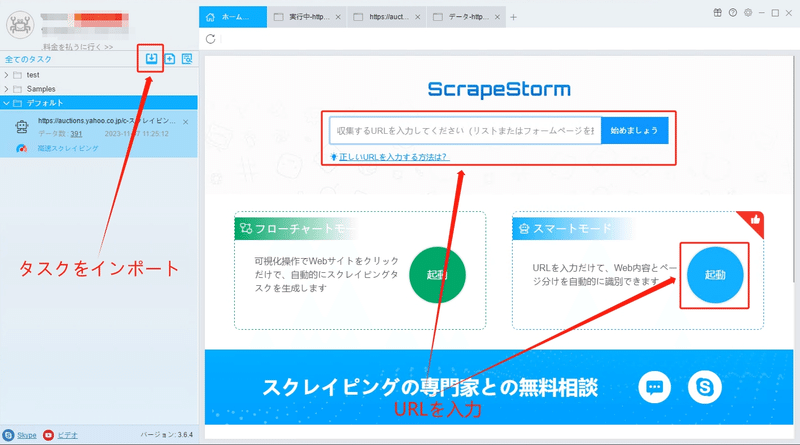Viewport: 800px width, 445px height.
Task: Click the high-speed scraping gauge icon
Action: (21, 149)
